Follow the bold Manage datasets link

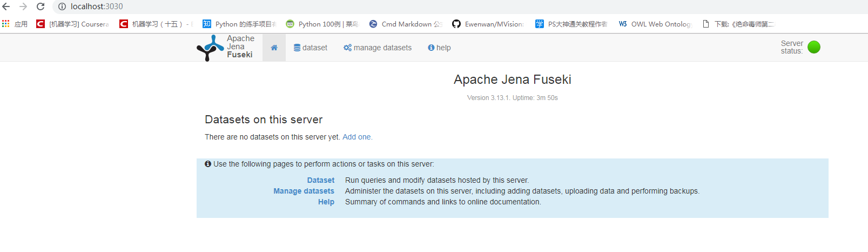tap(304, 191)
